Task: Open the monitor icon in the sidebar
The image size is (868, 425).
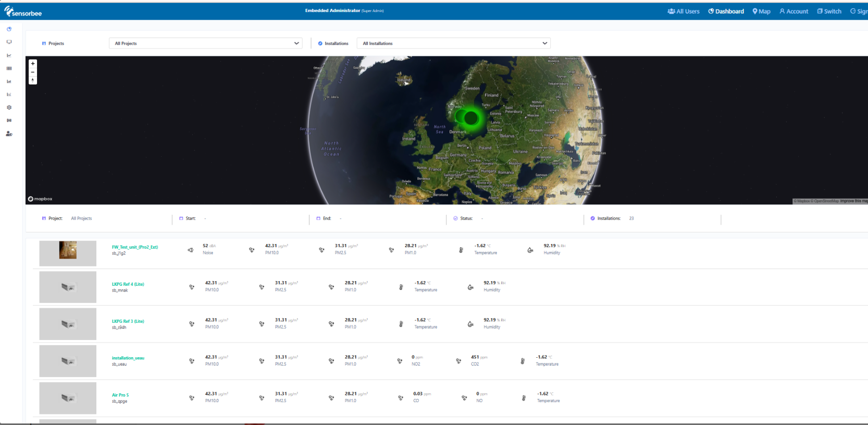Action: 9,42
